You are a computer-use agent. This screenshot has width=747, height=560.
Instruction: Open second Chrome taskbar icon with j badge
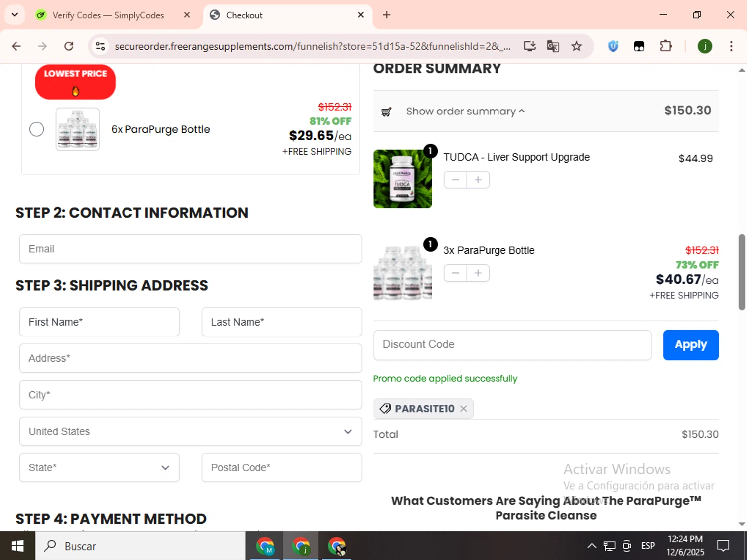point(301,546)
